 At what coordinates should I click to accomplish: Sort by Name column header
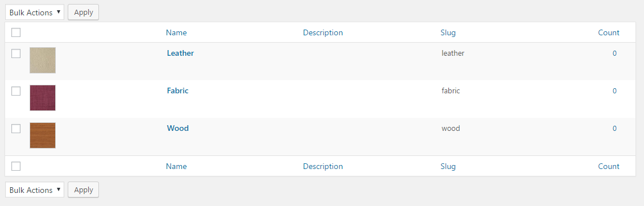pos(176,32)
